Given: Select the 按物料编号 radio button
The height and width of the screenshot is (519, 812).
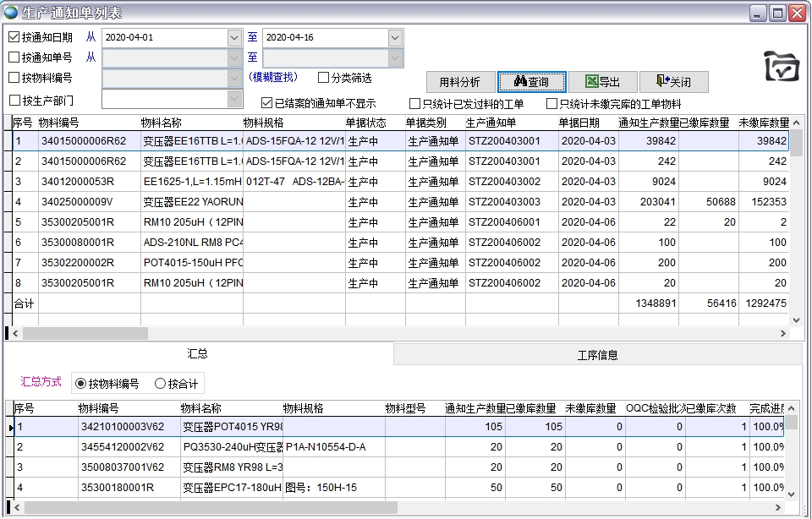Looking at the screenshot, I should click(81, 384).
